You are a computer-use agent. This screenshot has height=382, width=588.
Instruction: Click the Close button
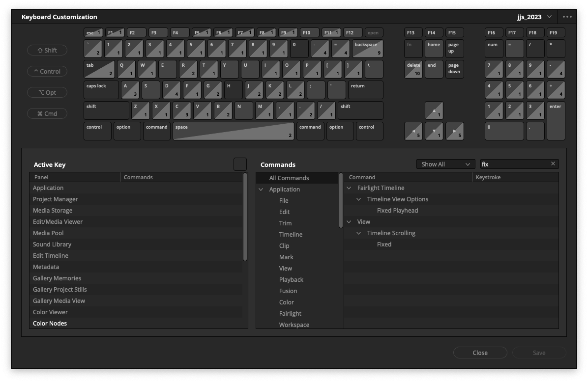pyautogui.click(x=480, y=353)
